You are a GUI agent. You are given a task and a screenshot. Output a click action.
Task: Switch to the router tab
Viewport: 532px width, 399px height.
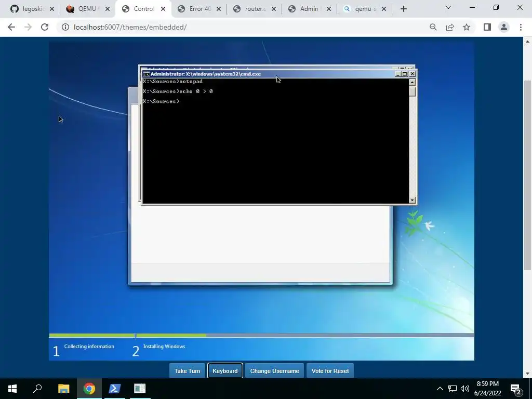coord(250,9)
